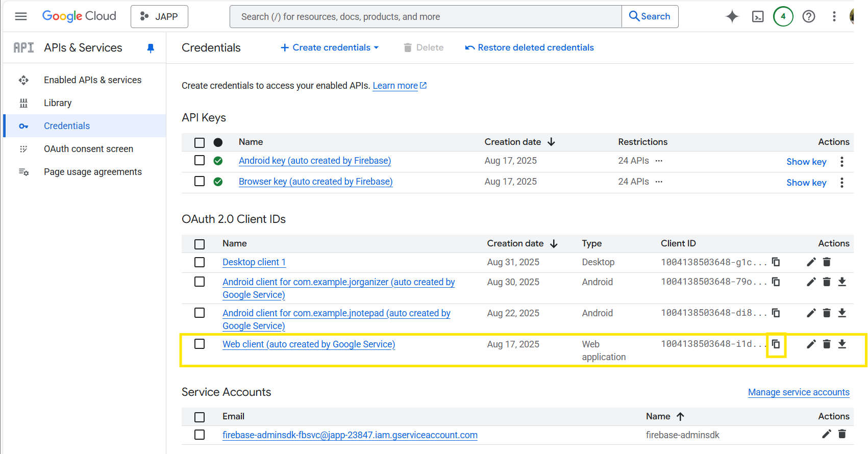Screen dimensions: 868x454
Task: Open Android key (auto created by Firebase)
Action: [x=315, y=161]
